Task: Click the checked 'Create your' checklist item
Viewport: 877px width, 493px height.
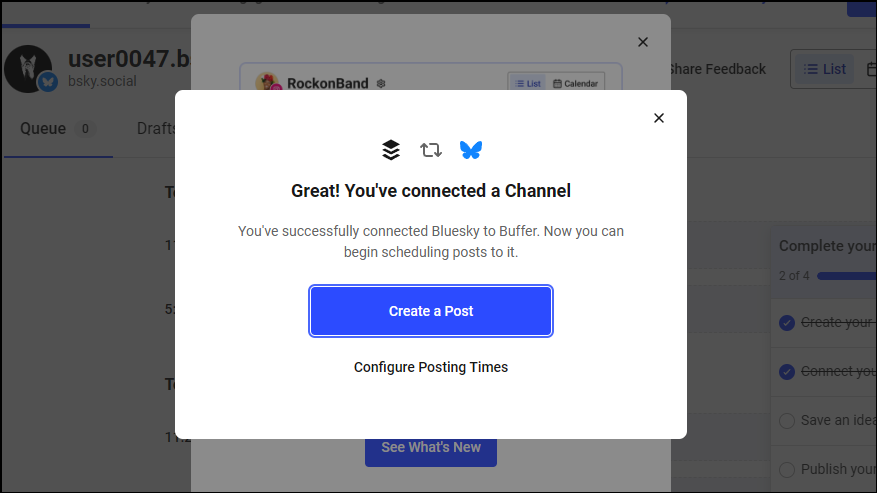Action: click(827, 322)
